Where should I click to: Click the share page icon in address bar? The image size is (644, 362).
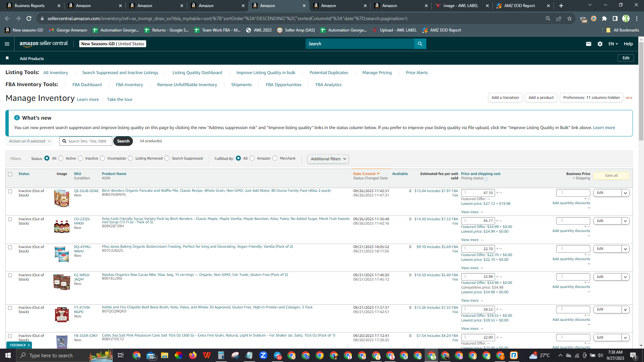click(559, 18)
